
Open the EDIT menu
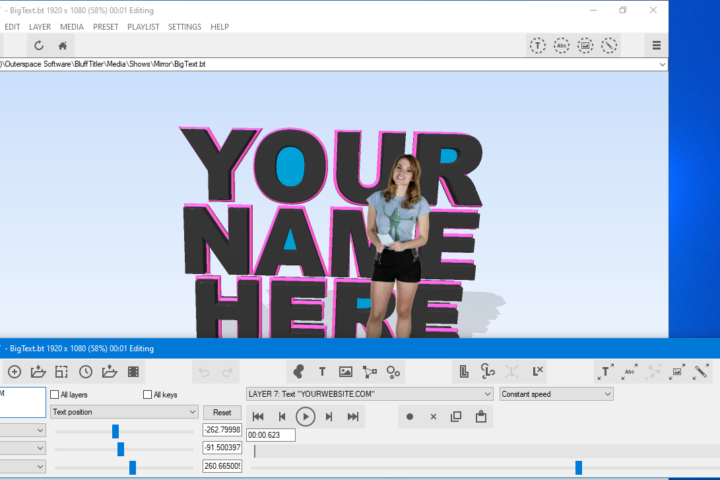pyautogui.click(x=12, y=27)
